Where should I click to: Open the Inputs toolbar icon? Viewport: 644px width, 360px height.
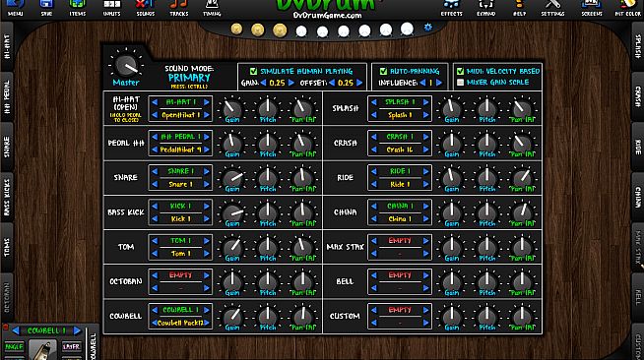click(111, 8)
